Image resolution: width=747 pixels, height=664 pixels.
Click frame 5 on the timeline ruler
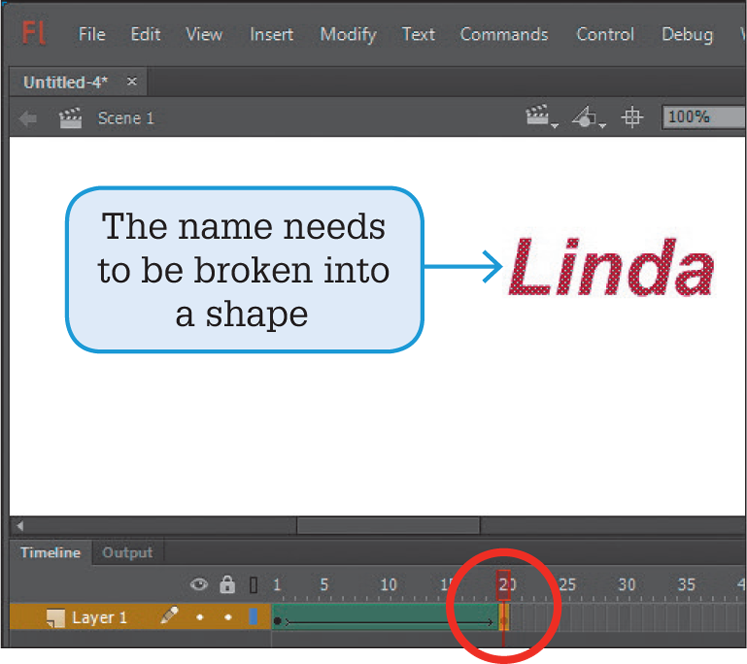[x=324, y=584]
